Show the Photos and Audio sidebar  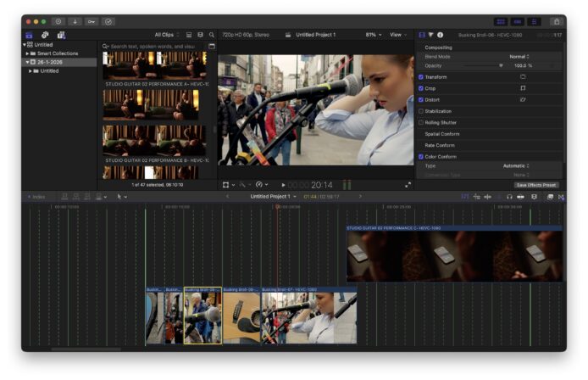[x=45, y=35]
